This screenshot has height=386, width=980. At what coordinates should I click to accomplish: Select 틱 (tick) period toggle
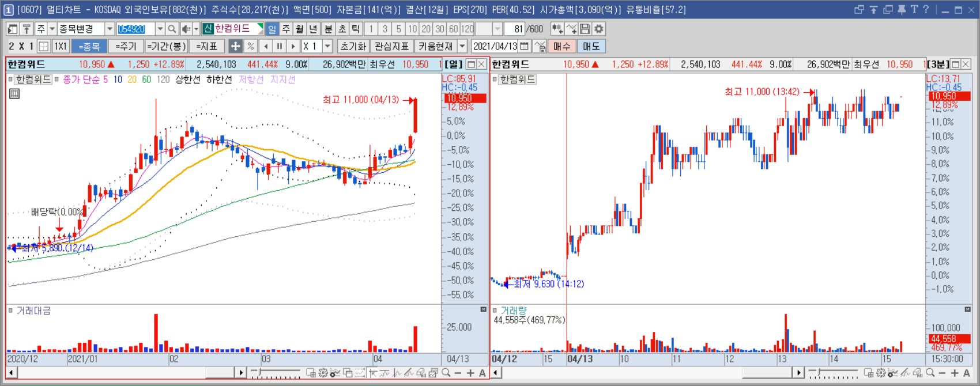point(356,29)
